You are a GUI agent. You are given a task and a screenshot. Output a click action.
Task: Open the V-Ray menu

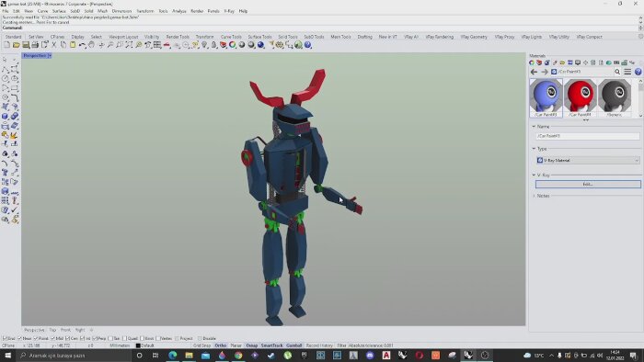pyautogui.click(x=229, y=11)
